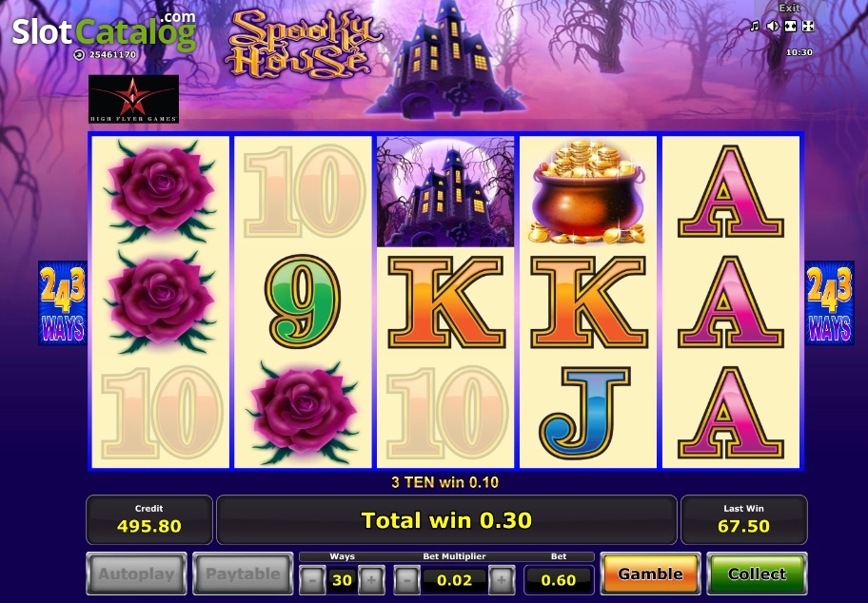The image size is (868, 603).
Task: Increase Bet Multiplier with plus button
Action: coord(502,580)
